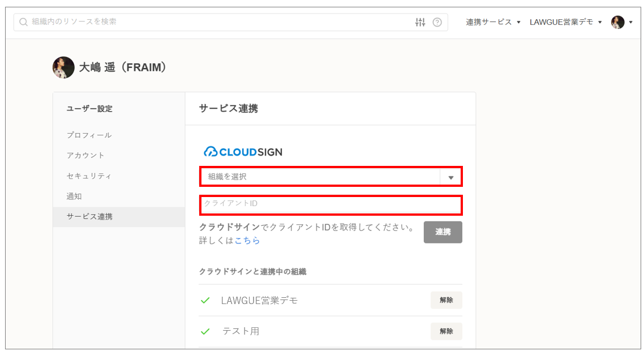Viewport: 644px width, 355px height.
Task: Click the top-right user avatar
Action: pos(617,22)
